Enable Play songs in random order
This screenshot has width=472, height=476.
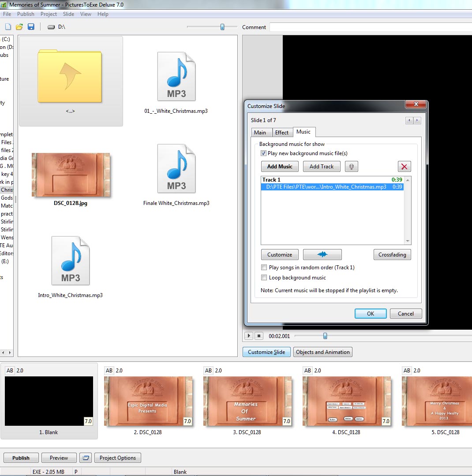coord(264,268)
